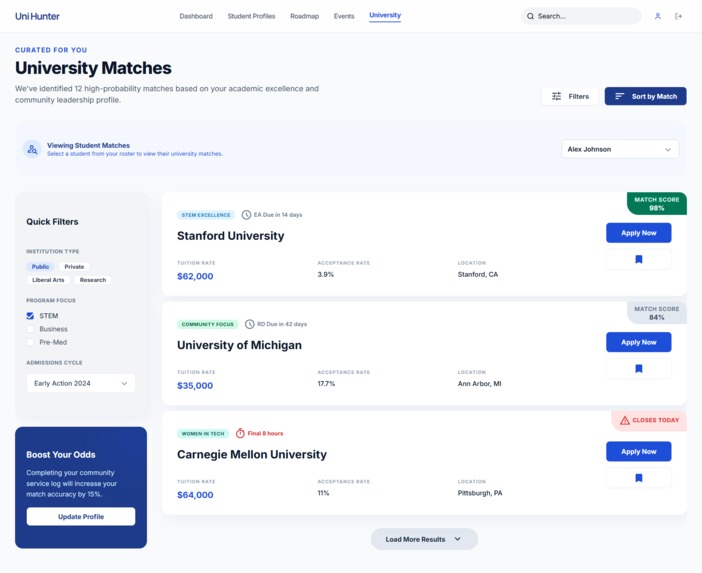Apply Now to University of Michigan

point(639,342)
